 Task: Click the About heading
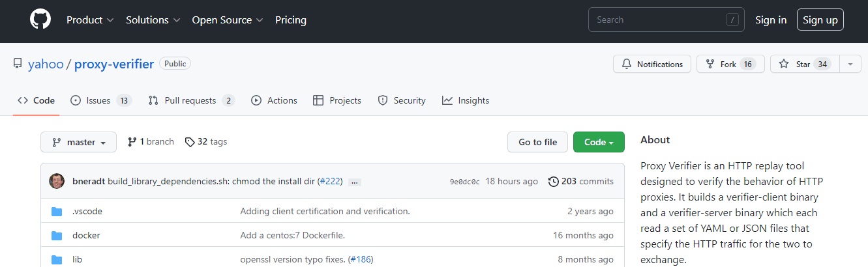655,139
